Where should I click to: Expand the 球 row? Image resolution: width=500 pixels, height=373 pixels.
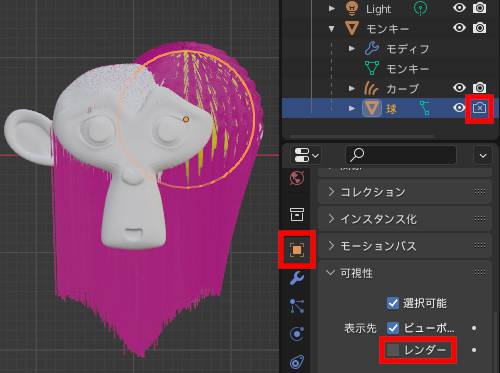point(351,108)
